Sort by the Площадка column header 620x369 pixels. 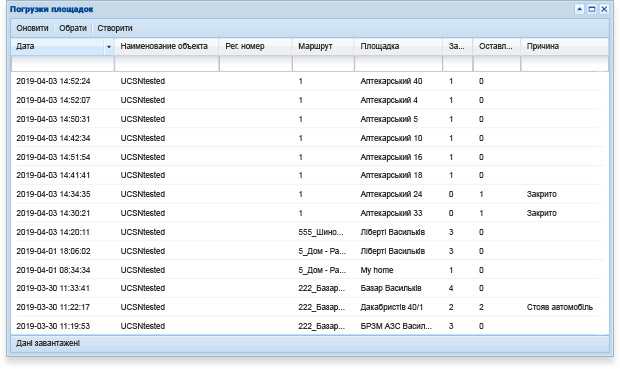(398, 46)
